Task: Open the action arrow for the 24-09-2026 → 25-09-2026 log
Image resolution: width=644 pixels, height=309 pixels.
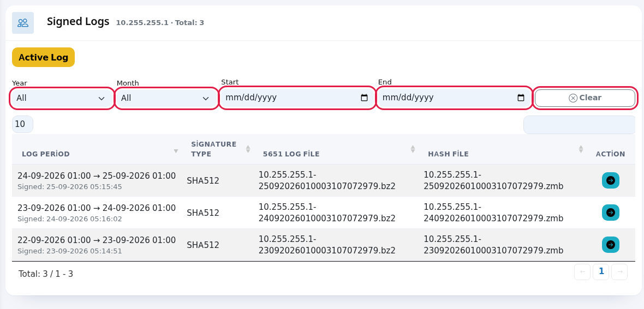Action: [x=610, y=180]
